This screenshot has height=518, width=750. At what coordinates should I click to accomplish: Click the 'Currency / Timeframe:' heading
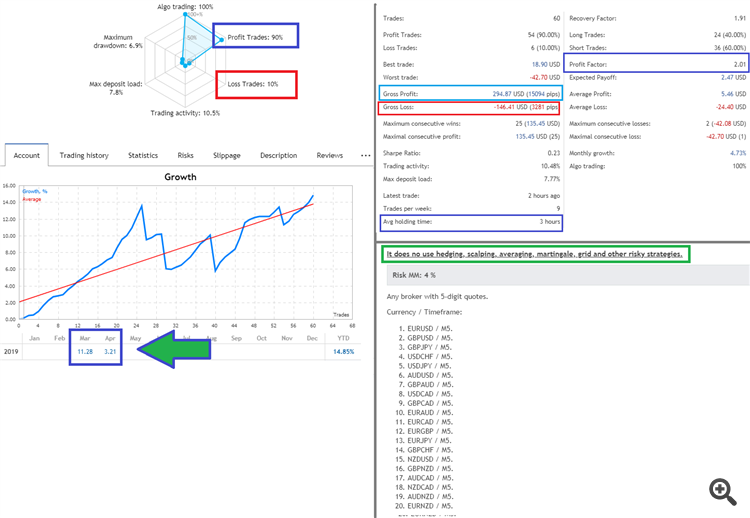pyautogui.click(x=424, y=312)
